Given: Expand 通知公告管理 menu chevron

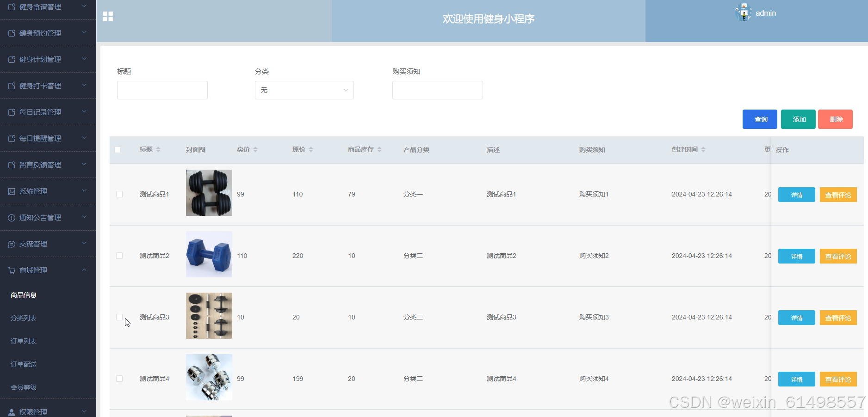Looking at the screenshot, I should point(84,217).
